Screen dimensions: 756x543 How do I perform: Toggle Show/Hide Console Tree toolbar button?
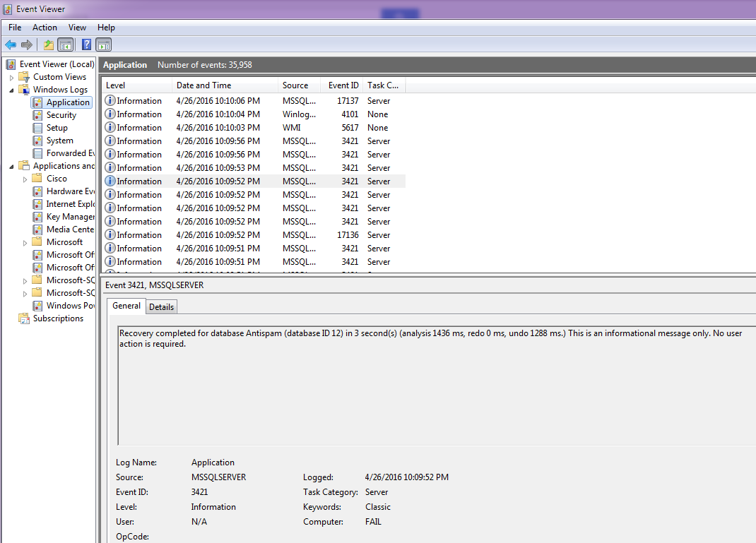[66, 45]
